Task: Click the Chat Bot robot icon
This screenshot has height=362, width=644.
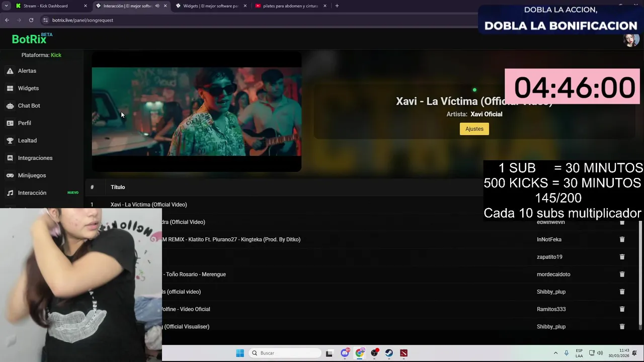Action: coord(10,106)
